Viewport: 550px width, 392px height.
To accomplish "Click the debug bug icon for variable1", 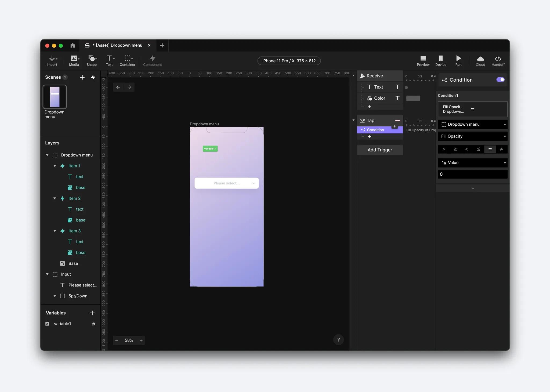I will tap(93, 324).
